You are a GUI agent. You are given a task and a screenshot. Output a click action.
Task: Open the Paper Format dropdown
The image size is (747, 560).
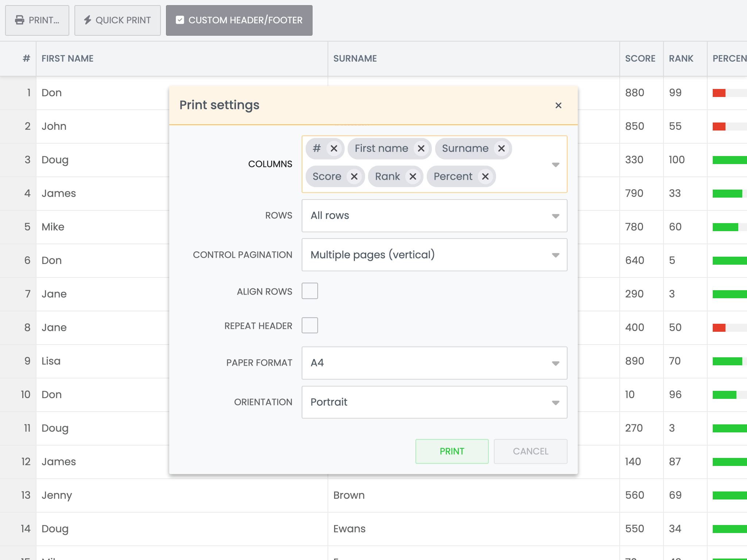pos(434,363)
